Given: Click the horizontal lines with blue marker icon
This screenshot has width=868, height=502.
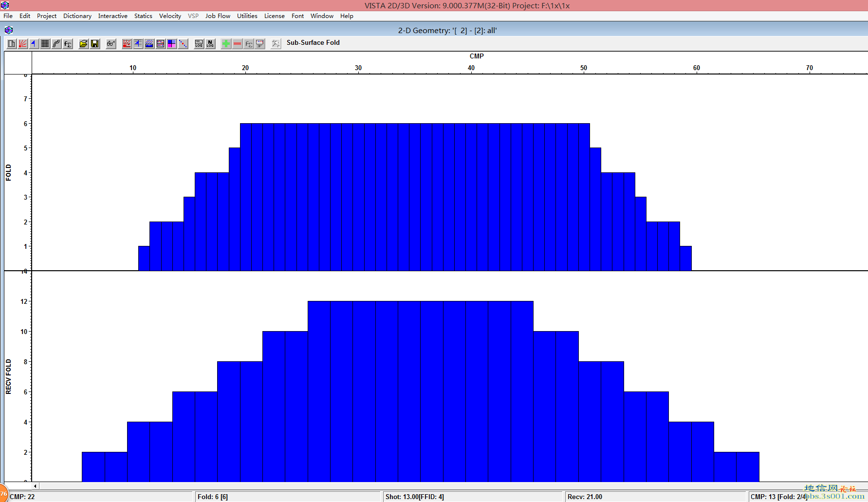Looking at the screenshot, I should (x=138, y=44).
